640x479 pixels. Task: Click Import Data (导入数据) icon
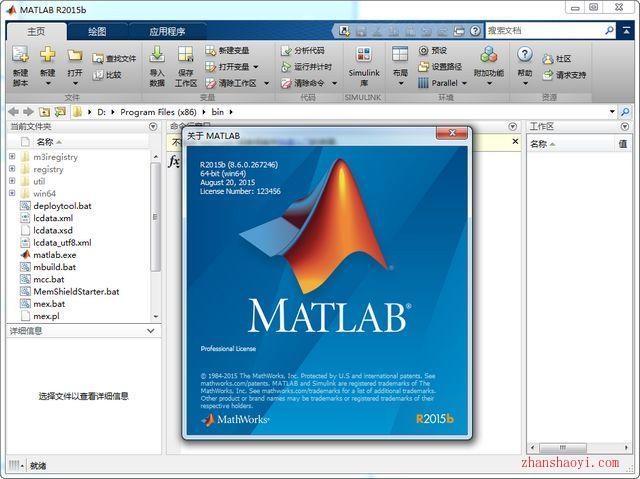pyautogui.click(x=157, y=54)
